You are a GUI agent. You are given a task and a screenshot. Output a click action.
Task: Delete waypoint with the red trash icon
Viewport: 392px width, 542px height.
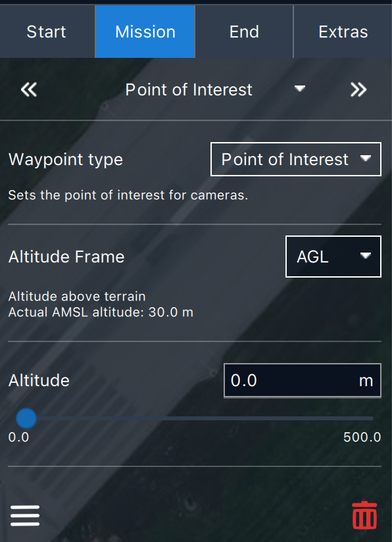click(364, 515)
